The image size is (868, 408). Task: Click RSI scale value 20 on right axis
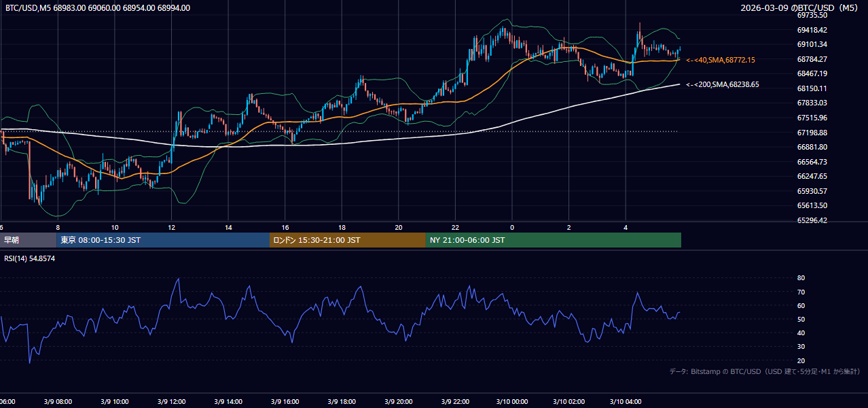tap(801, 360)
